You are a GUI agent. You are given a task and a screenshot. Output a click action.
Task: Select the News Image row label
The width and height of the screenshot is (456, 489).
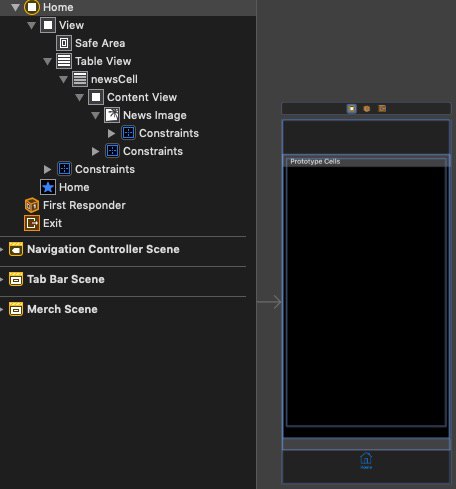155,115
